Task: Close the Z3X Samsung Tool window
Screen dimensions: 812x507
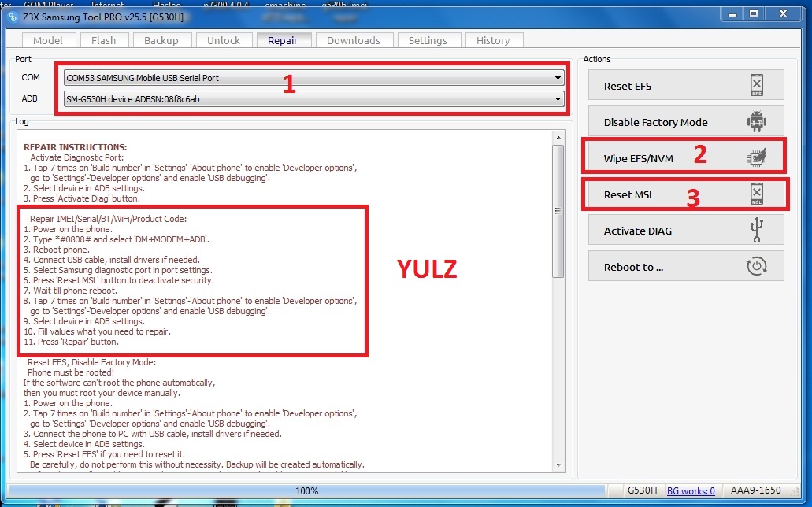Action: coord(783,14)
